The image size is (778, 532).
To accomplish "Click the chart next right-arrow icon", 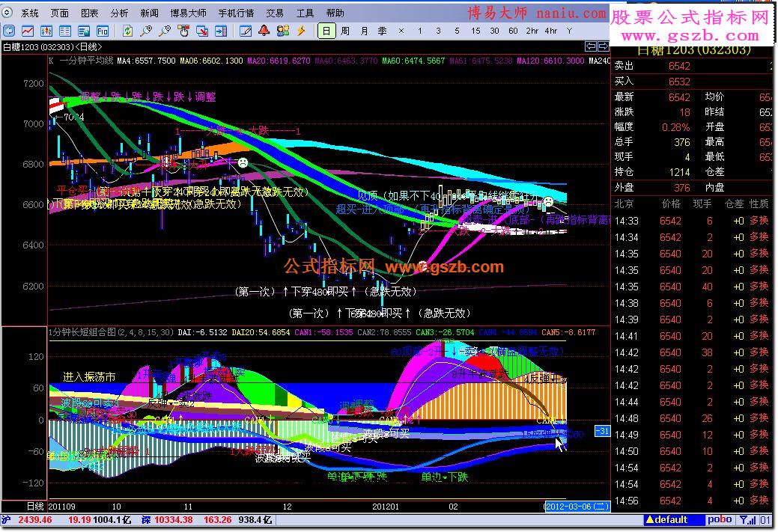I will [x=603, y=46].
